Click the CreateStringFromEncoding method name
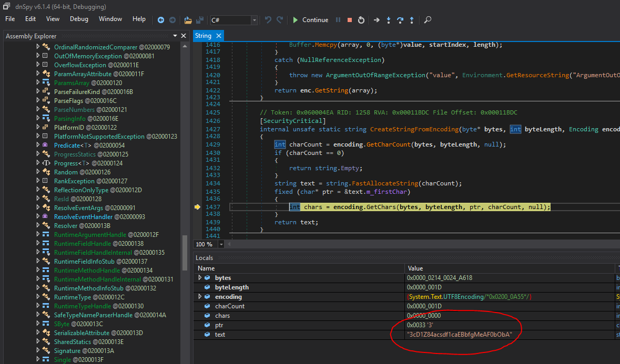 click(414, 129)
